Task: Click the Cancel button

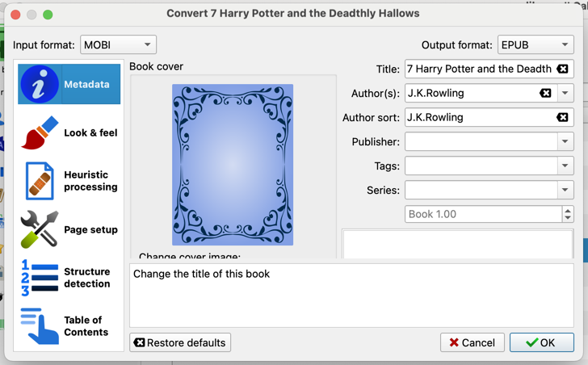Action: coord(472,342)
